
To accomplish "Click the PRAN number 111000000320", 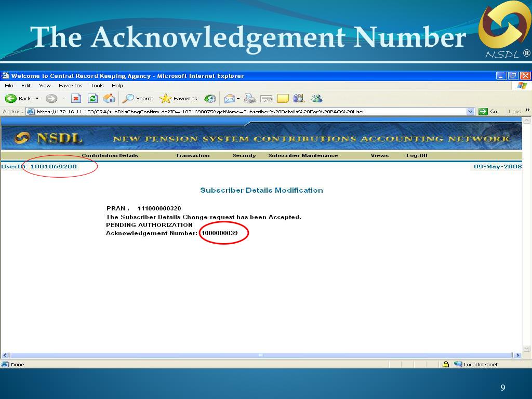I will [159, 208].
